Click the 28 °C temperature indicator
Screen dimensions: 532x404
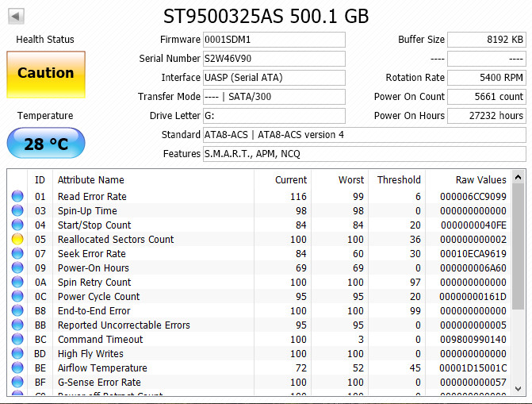45,144
